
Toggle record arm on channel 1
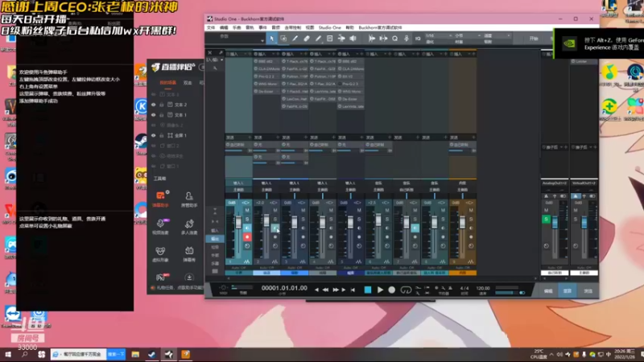tap(247, 237)
